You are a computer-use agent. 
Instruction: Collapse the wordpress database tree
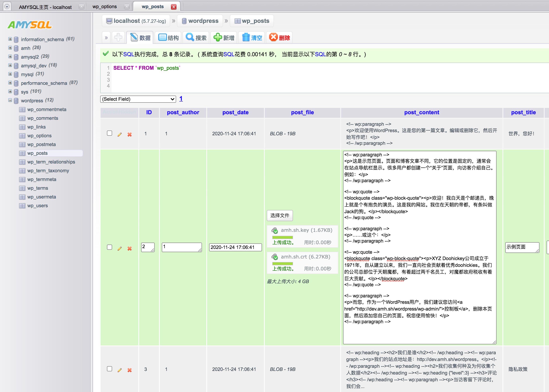[10, 100]
